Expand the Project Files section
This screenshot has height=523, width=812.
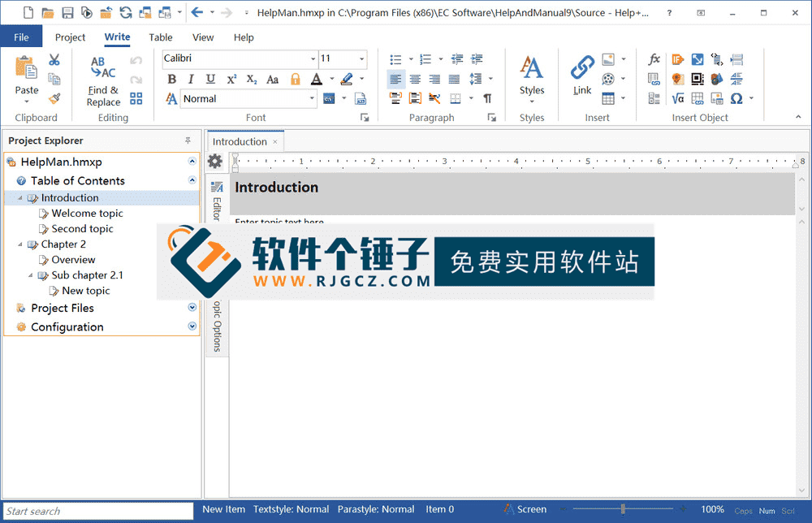[x=192, y=308]
